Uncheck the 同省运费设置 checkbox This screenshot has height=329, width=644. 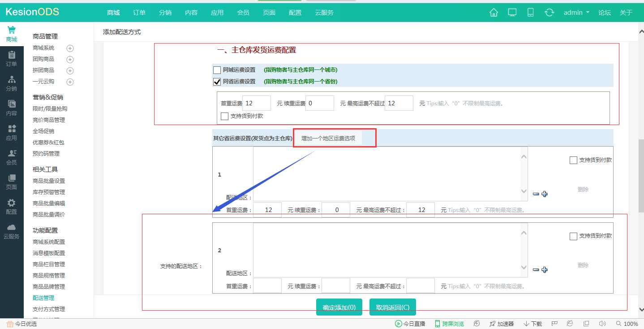point(217,82)
